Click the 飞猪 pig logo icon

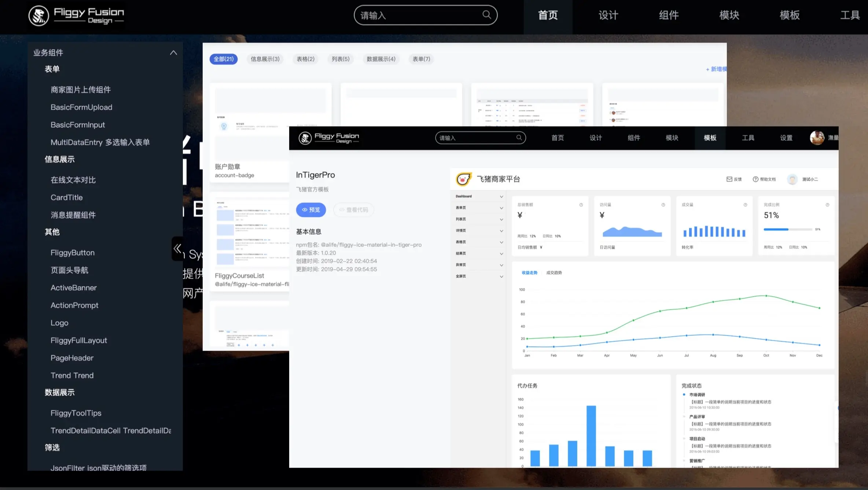[463, 179]
